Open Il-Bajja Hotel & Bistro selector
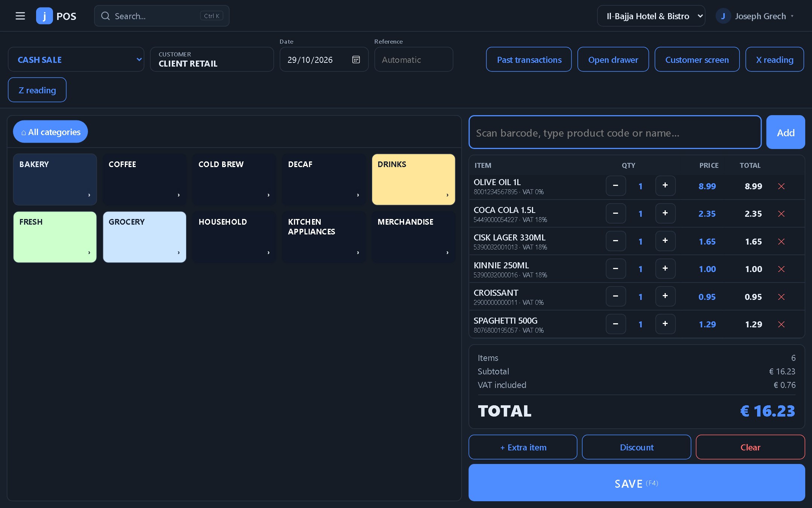The height and width of the screenshot is (508, 812). coord(651,16)
